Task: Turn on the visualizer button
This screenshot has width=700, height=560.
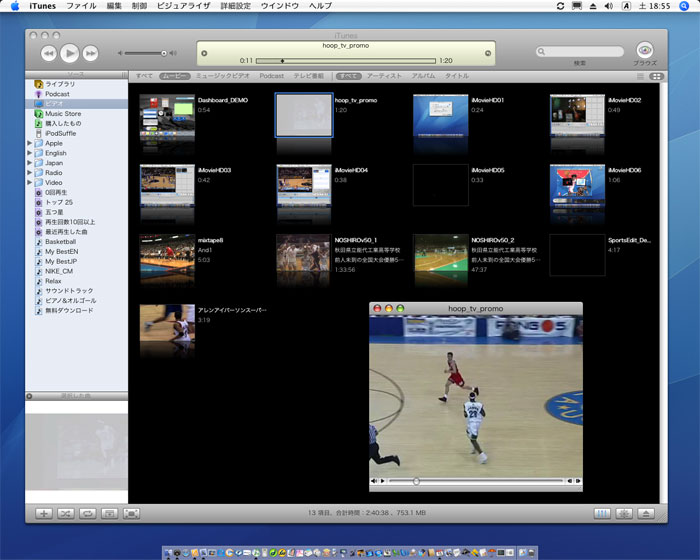Action: coord(624,514)
